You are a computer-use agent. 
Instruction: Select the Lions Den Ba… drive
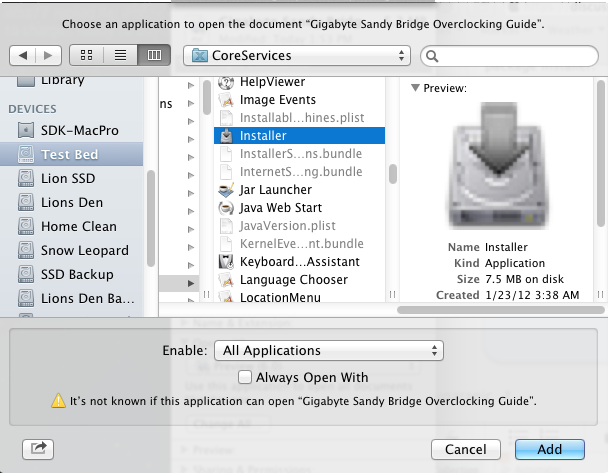click(x=72, y=299)
